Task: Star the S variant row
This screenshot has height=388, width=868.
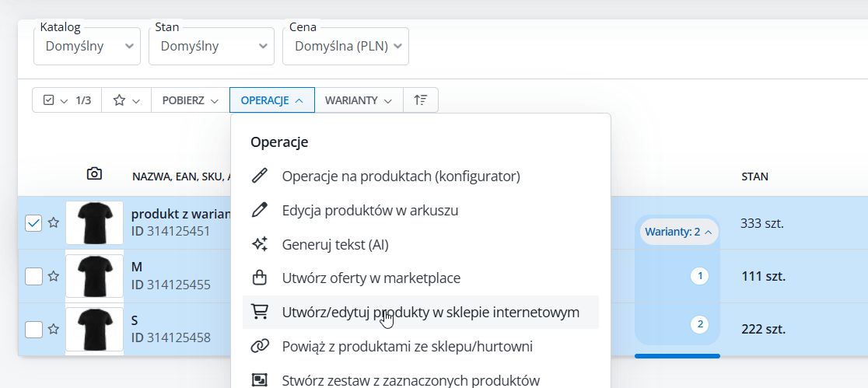Action: click(x=54, y=329)
